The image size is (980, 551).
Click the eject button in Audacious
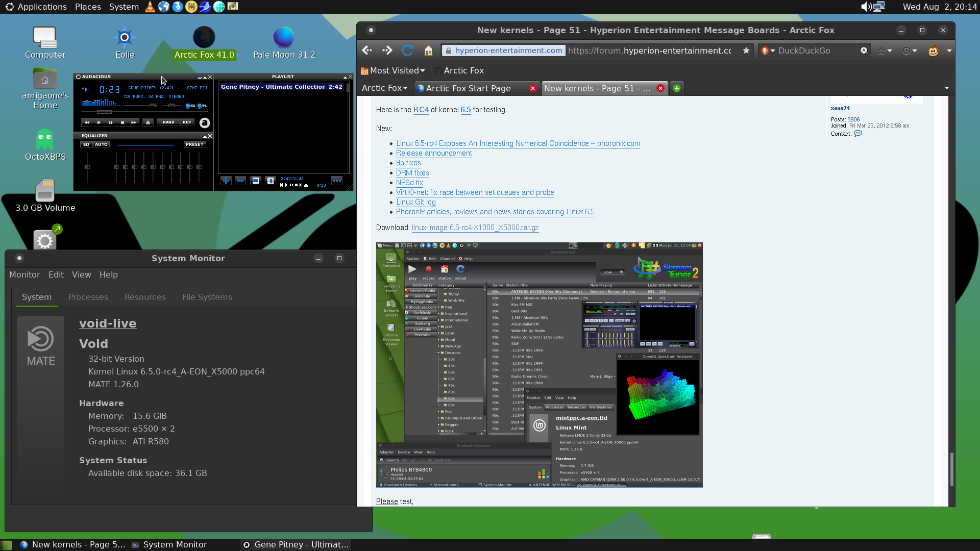tap(148, 122)
